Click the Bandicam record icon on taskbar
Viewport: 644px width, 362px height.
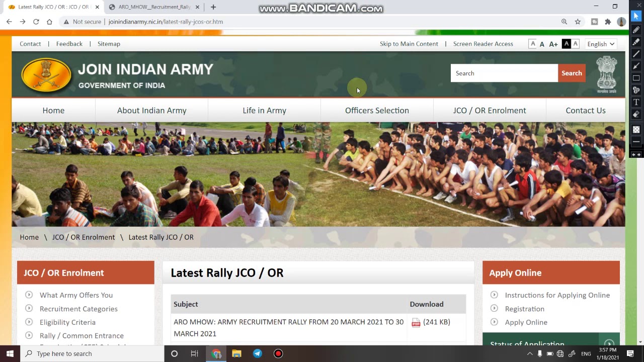click(x=278, y=353)
